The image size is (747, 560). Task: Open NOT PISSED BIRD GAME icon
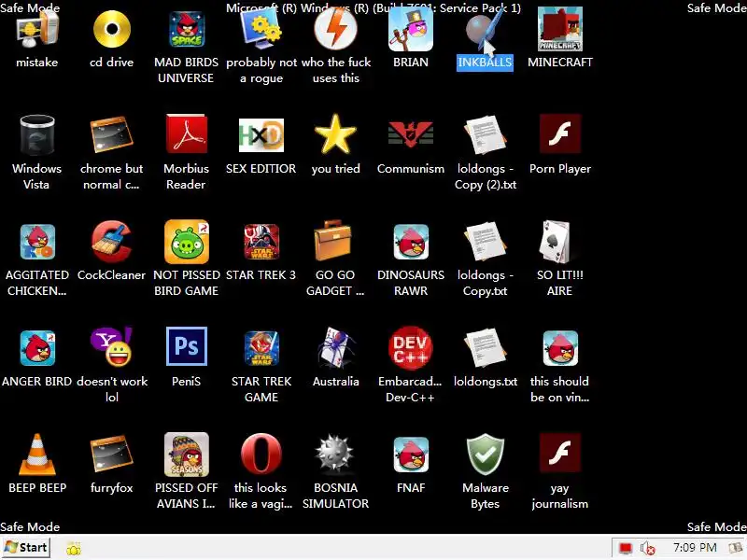click(x=186, y=242)
